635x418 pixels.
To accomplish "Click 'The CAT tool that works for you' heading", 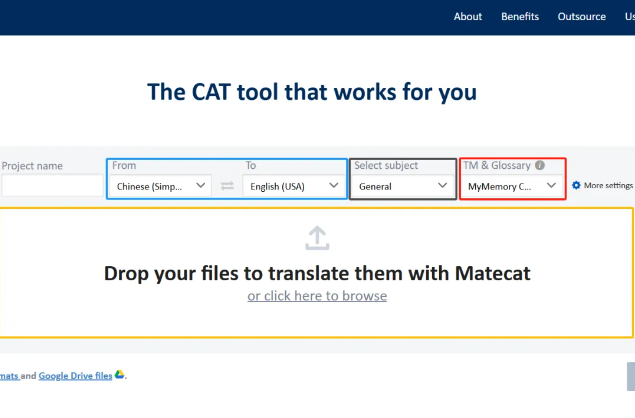I will [x=312, y=92].
